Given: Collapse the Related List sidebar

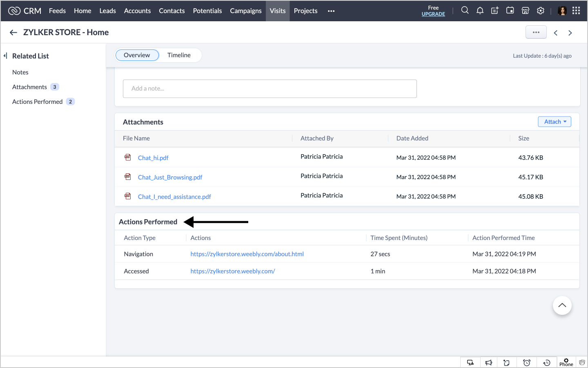Looking at the screenshot, I should (x=5, y=56).
